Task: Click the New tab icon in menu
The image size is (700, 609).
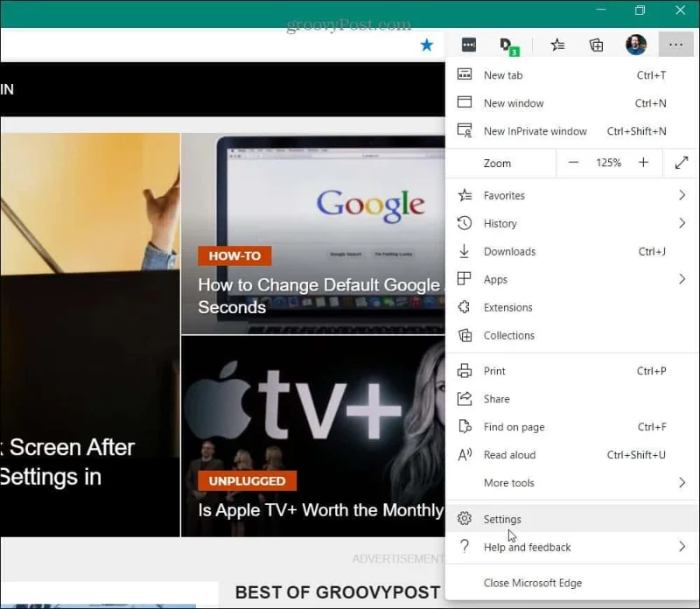Action: 465,74
